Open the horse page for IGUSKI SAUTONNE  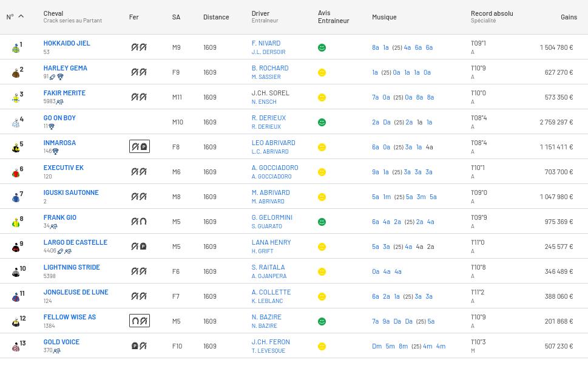pyautogui.click(x=71, y=192)
